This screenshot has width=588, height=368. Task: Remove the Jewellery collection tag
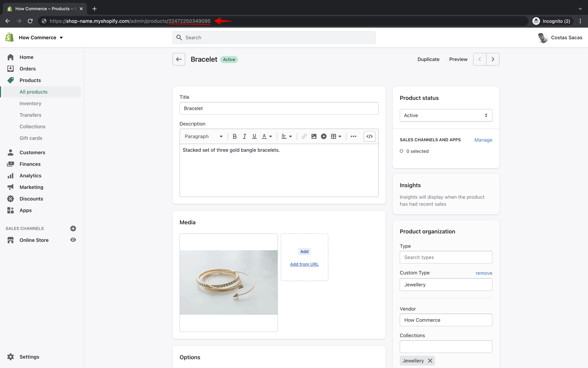430,360
